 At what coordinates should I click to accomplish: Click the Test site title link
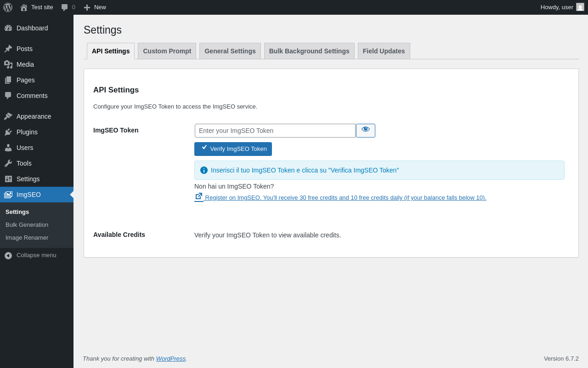click(x=42, y=7)
